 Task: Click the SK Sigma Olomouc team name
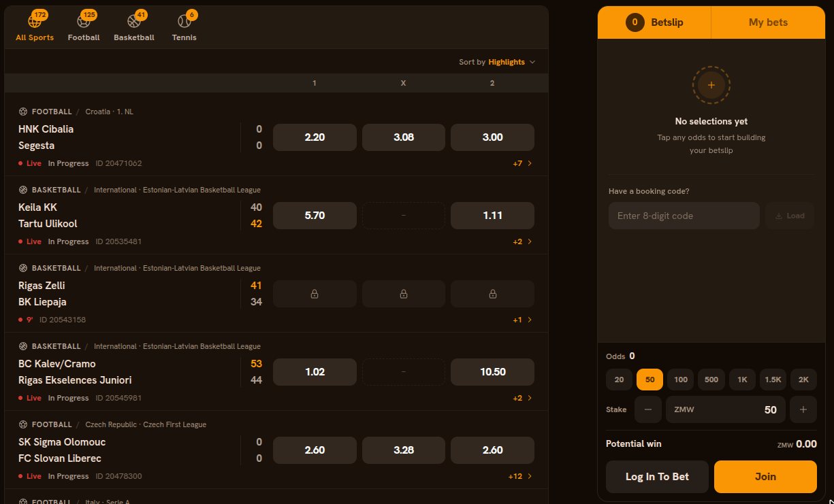(62, 442)
